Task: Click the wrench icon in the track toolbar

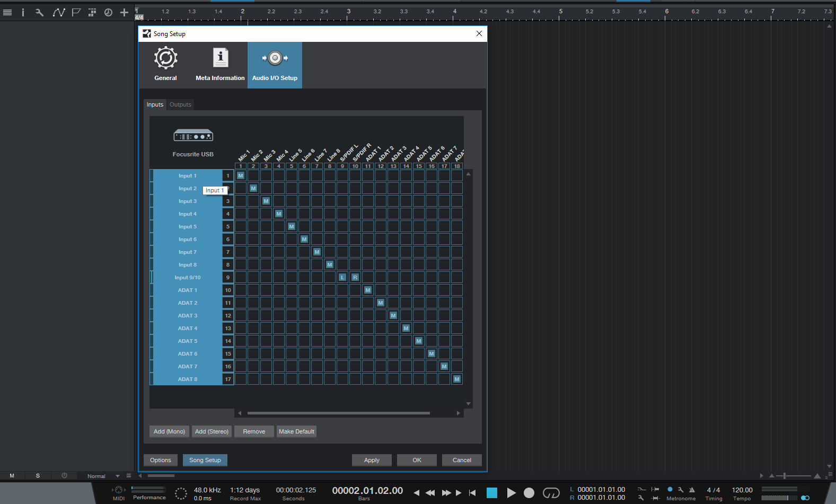Action: click(x=39, y=12)
